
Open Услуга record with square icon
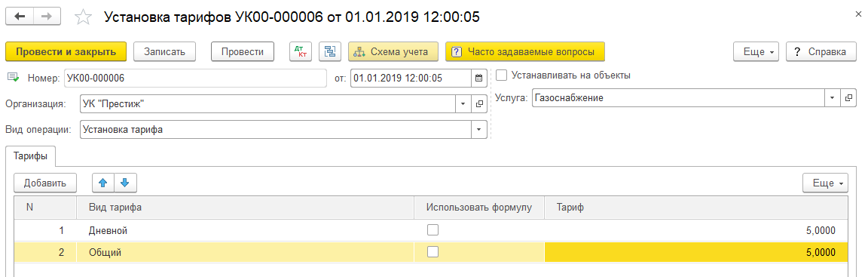click(x=848, y=98)
